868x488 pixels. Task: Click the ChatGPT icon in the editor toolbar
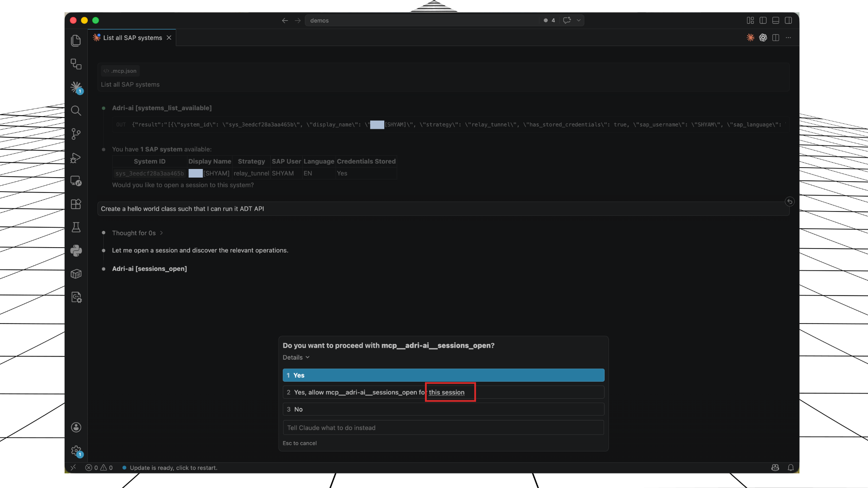point(763,38)
